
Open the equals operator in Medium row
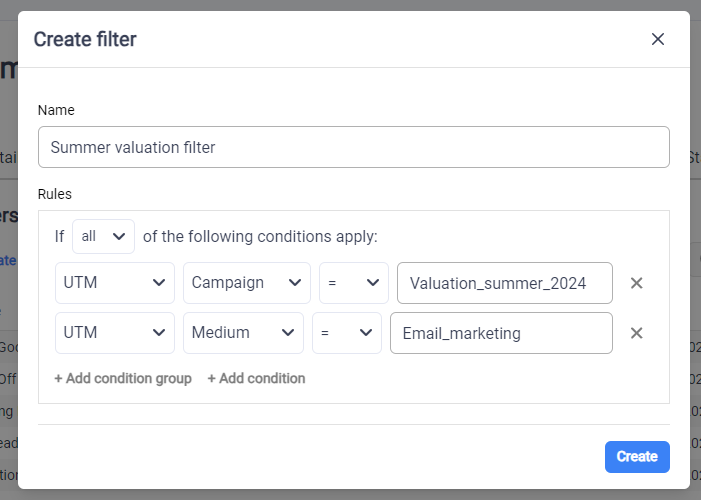point(346,333)
